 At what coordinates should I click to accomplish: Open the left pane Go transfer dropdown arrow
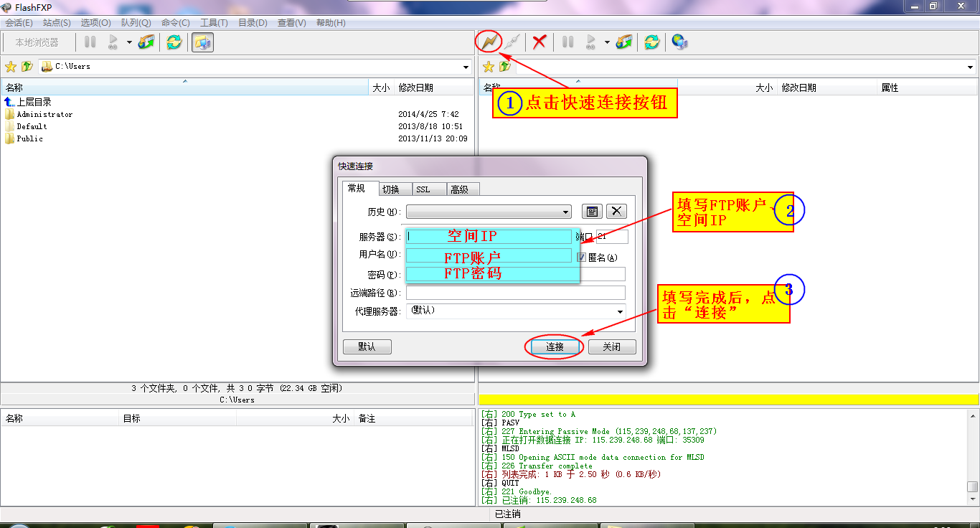click(x=129, y=42)
